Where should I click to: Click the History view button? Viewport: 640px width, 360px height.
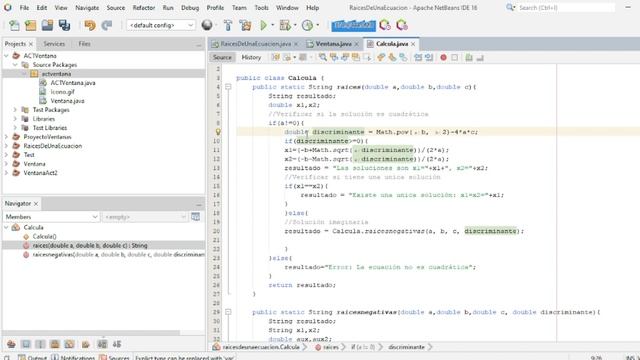point(251,58)
